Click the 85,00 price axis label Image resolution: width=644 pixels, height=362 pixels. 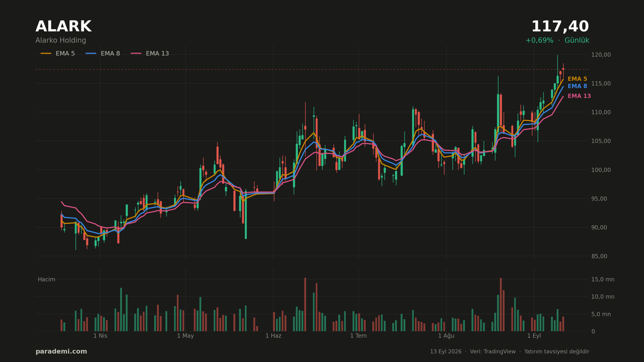pos(599,256)
